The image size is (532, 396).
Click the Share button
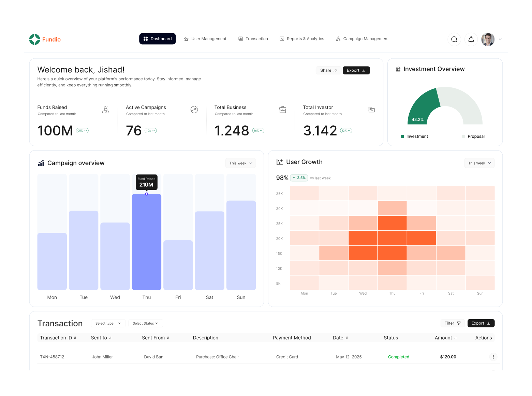tap(328, 70)
